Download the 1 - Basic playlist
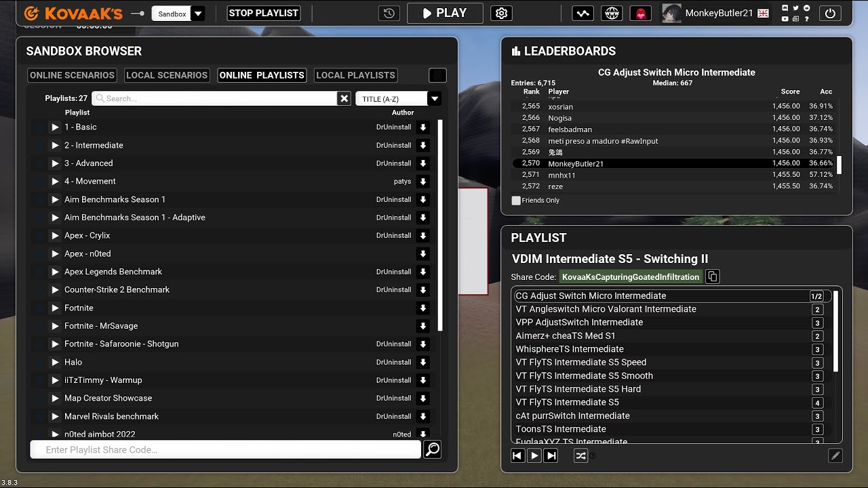This screenshot has width=868, height=488. (x=422, y=127)
